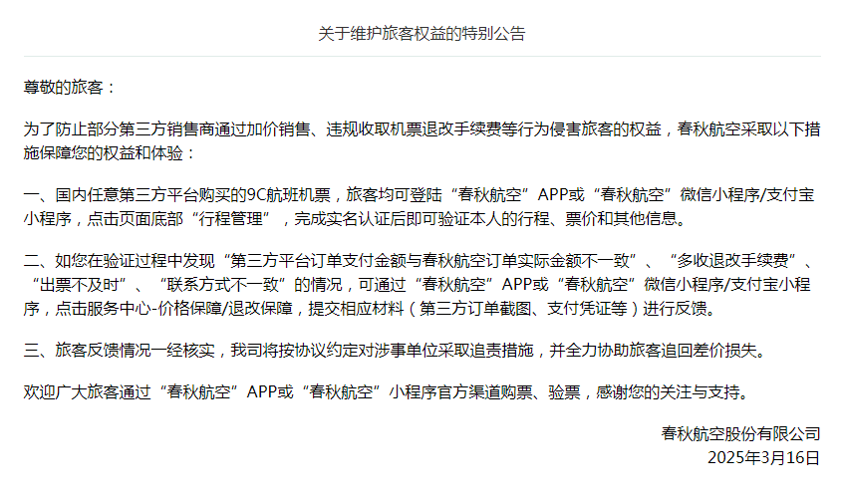The image size is (844, 504).
Task: Click the quoted phrase 第三方平台订单支付金额
Action: coord(319,261)
